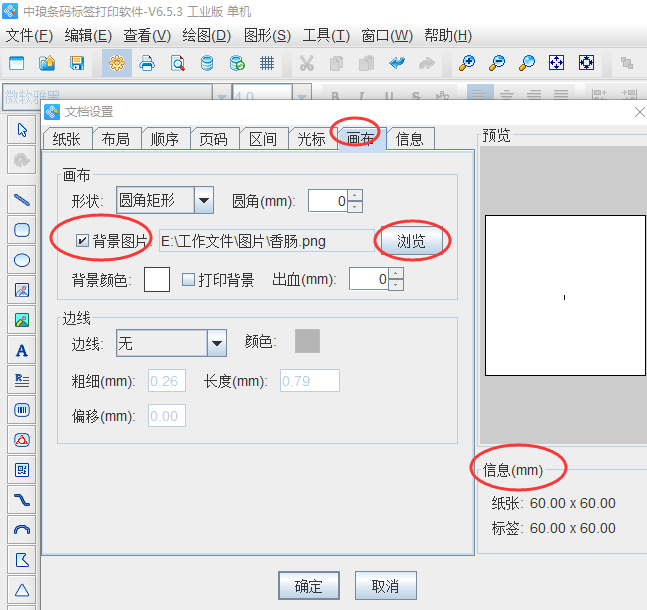Select the QR code tool
Screen dimensions: 647x610
22,470
